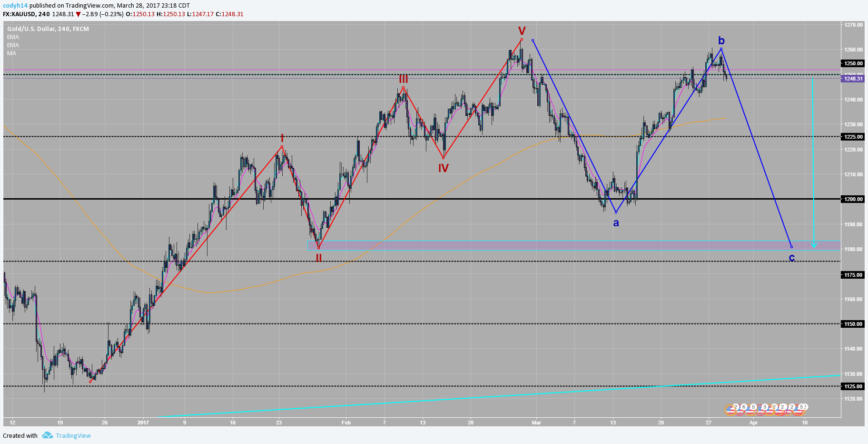Click the red wave label II
The height and width of the screenshot is (444, 868).
coord(318,258)
